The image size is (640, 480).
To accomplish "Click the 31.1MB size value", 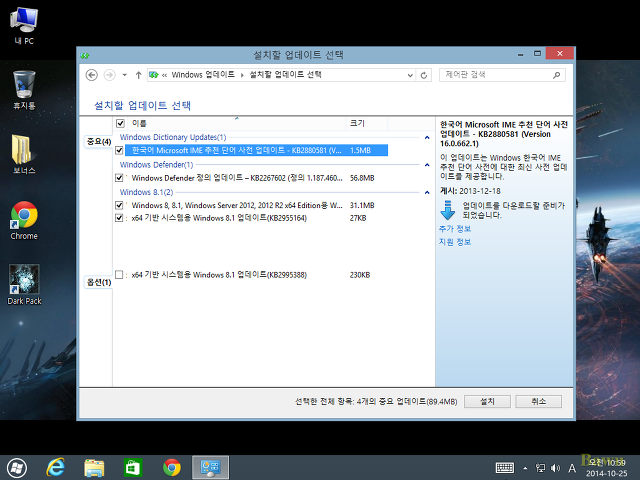I will [362, 205].
